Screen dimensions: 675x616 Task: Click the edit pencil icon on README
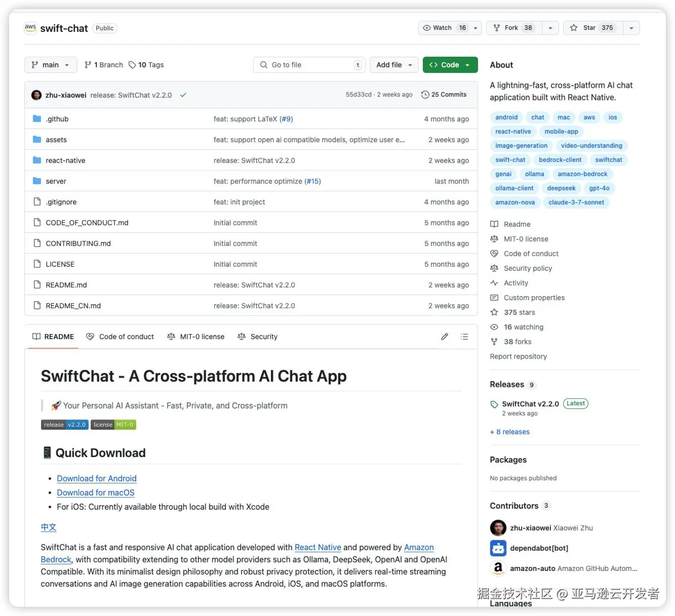click(x=444, y=337)
